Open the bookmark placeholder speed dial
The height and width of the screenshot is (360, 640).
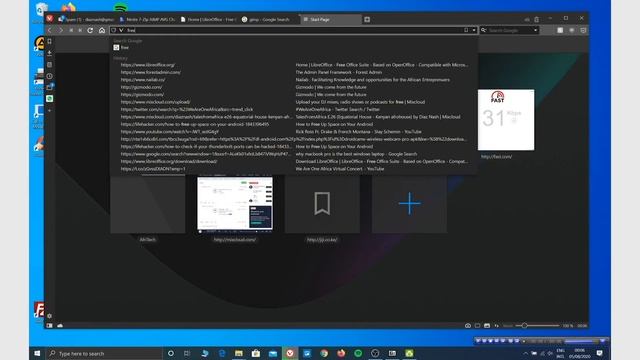coord(322,204)
